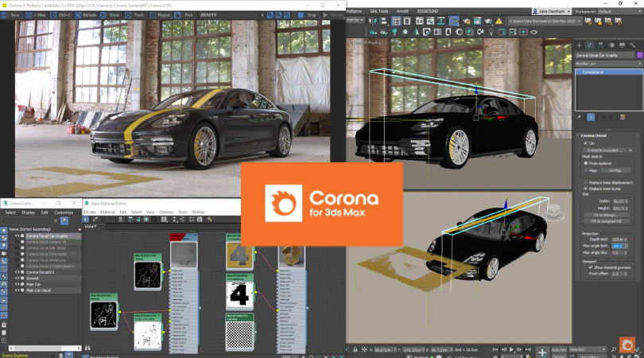
Task: Open the Hierarchy command panel tab
Action: point(600,45)
